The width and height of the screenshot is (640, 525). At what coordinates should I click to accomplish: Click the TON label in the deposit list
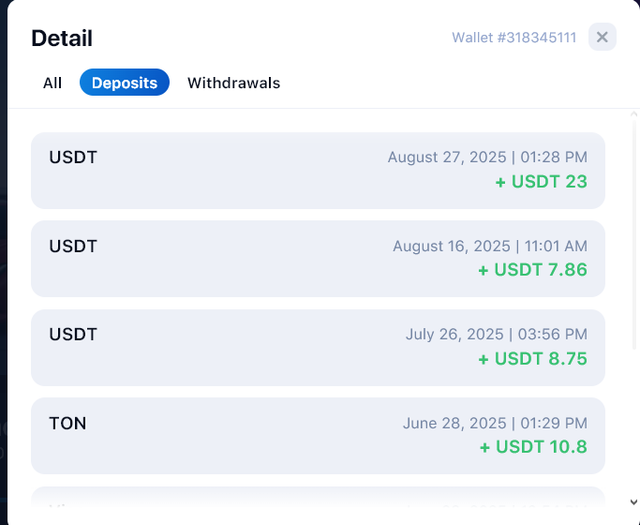68,423
